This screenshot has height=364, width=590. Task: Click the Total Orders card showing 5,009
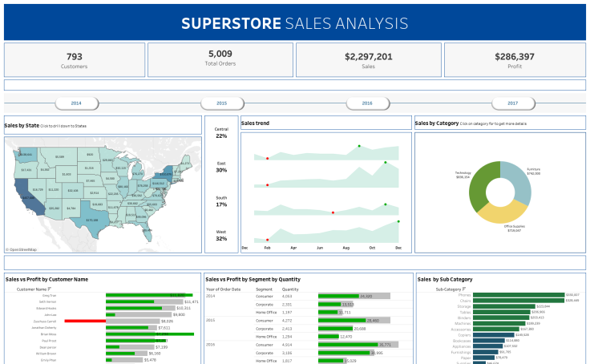coord(220,60)
